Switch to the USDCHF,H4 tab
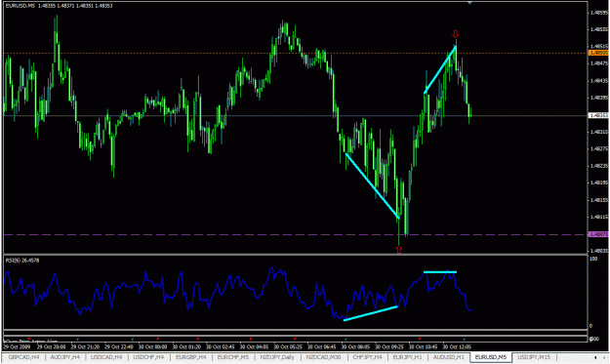 pos(148,357)
